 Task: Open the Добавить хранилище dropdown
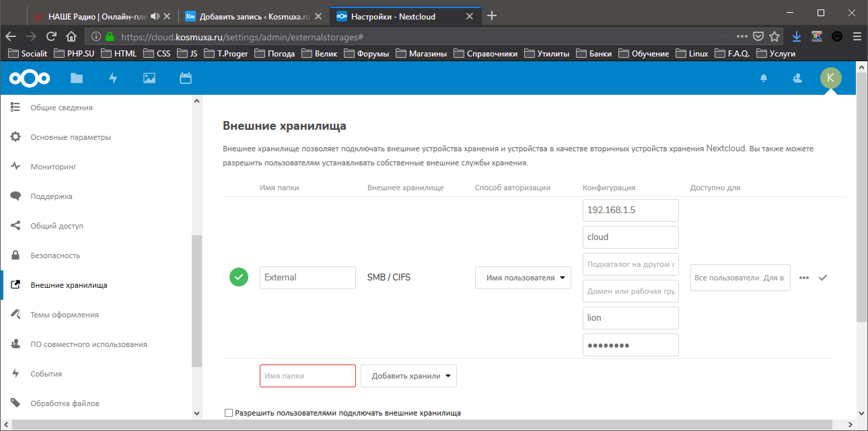coord(408,376)
